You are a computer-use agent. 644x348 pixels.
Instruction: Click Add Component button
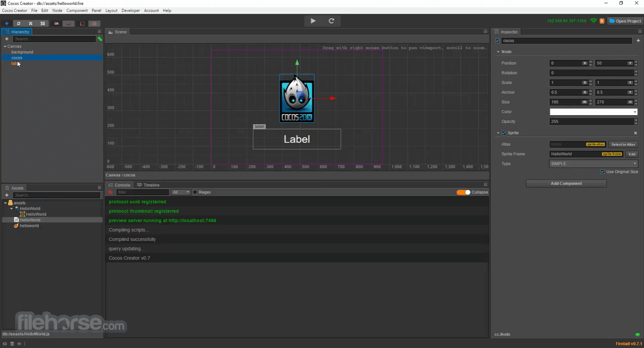566,184
